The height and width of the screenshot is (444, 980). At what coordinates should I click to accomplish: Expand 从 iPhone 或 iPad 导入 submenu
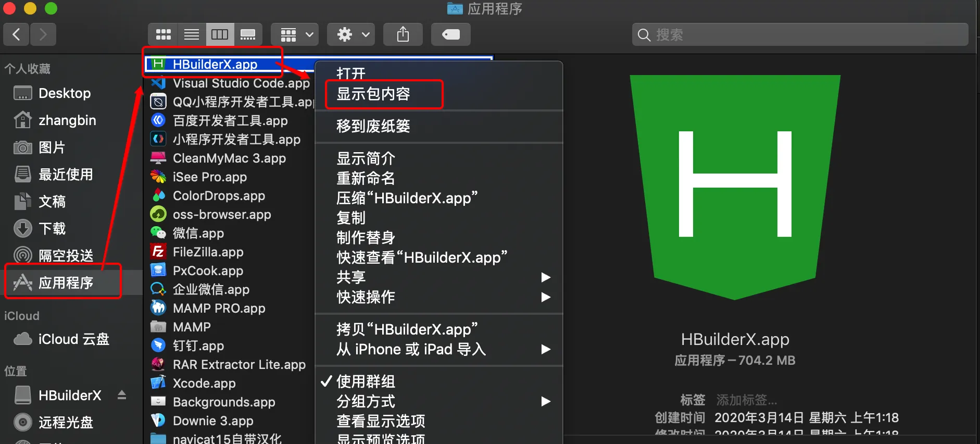[438, 349]
